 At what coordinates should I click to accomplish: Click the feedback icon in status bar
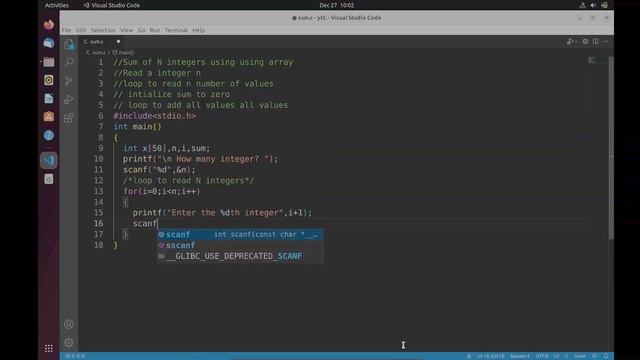595,356
